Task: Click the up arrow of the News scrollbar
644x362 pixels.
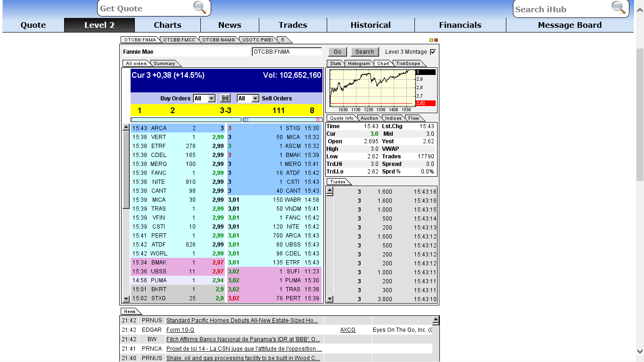Action: (436, 320)
